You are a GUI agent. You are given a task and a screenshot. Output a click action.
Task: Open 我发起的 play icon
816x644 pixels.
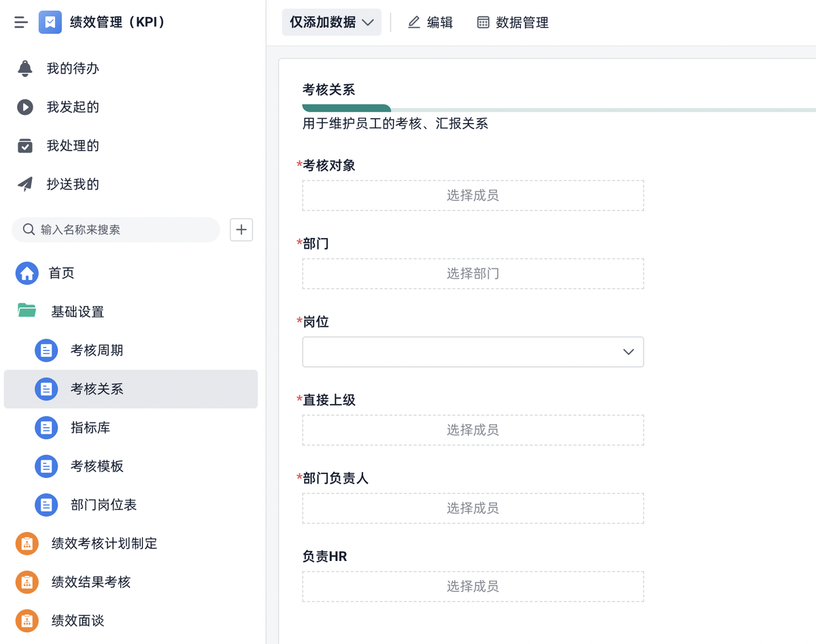25,107
